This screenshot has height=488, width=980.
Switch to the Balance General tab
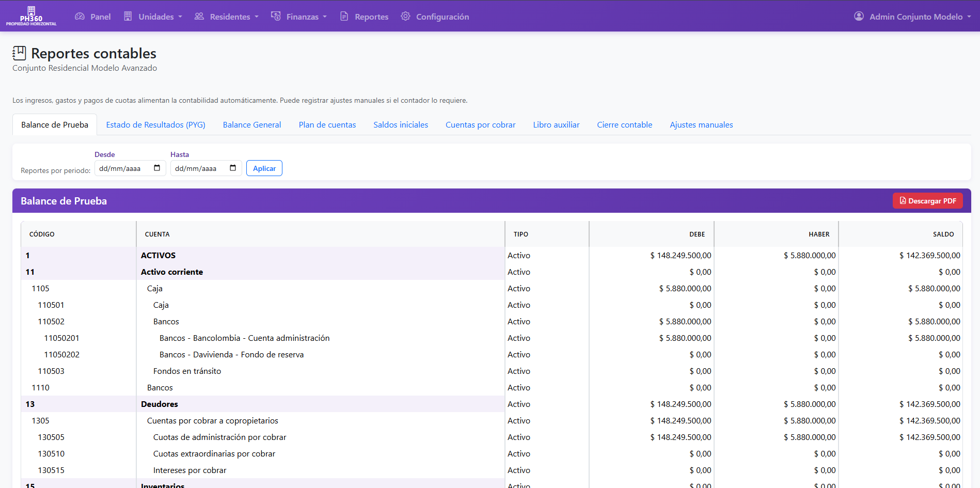[252, 125]
